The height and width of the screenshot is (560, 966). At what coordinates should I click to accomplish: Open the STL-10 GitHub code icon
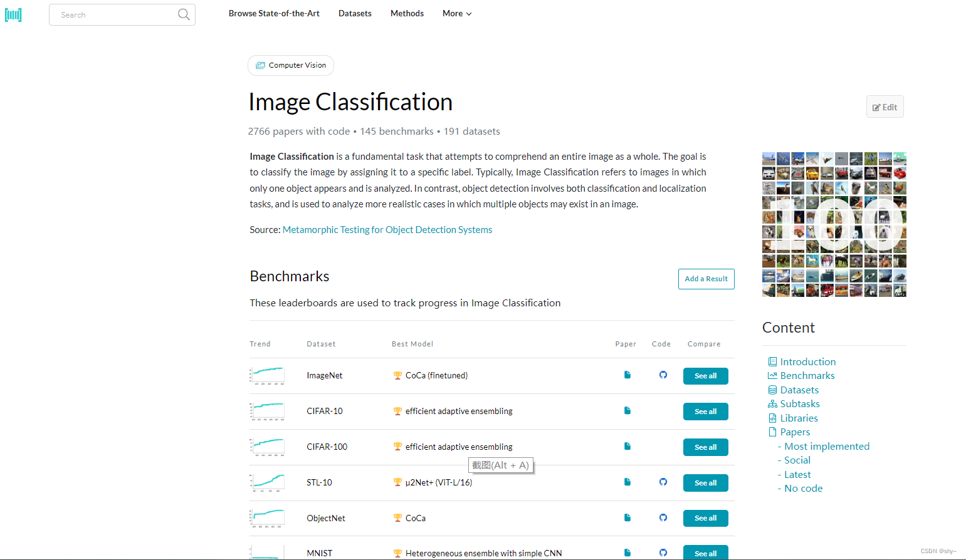663,482
